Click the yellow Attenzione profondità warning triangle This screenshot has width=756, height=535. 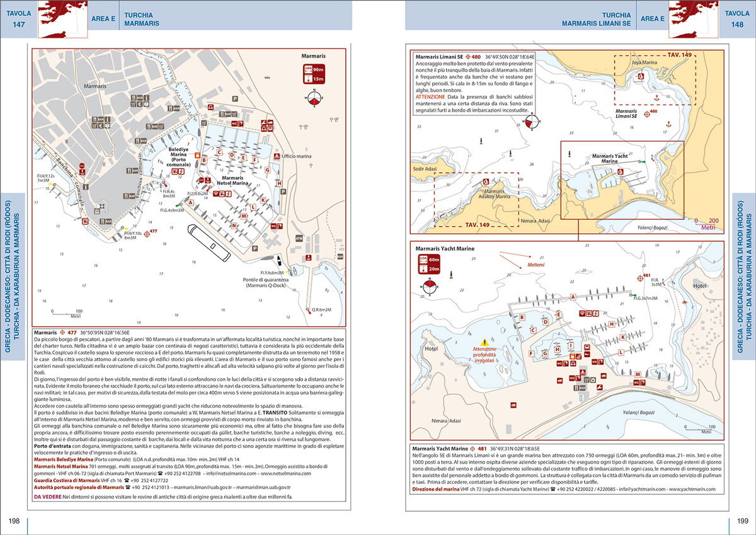click(x=484, y=342)
